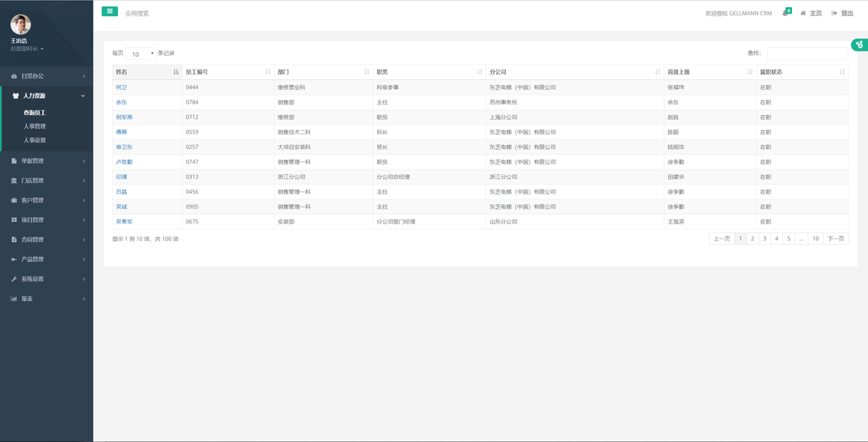Sort table by 员工编号 column sort icon

[x=268, y=72]
